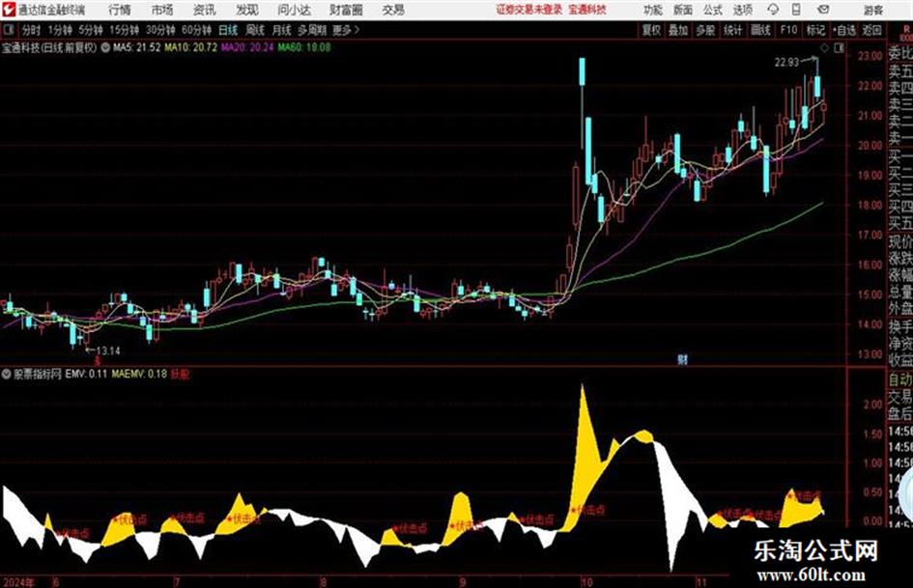The height and width of the screenshot is (588, 913).
Task: Click the diamond icon at chart top-right
Action: pos(824,48)
